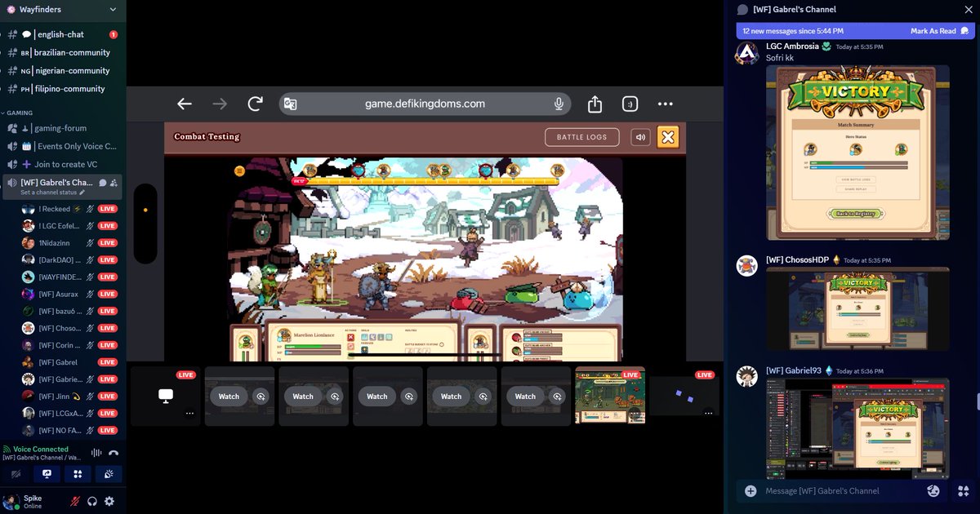Click browser reload icon in stream
This screenshot has width=980, height=514.
pos(256,104)
